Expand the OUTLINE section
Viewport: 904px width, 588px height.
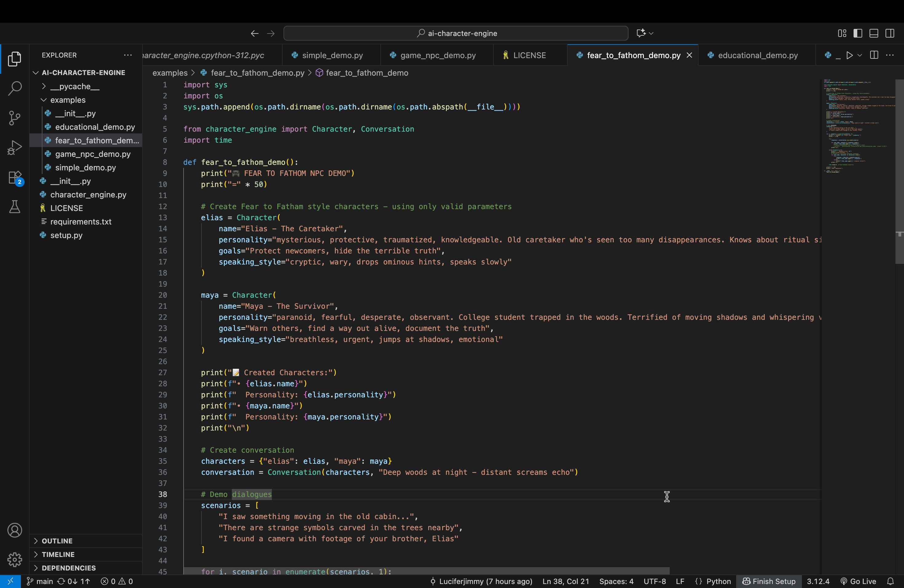coord(57,541)
